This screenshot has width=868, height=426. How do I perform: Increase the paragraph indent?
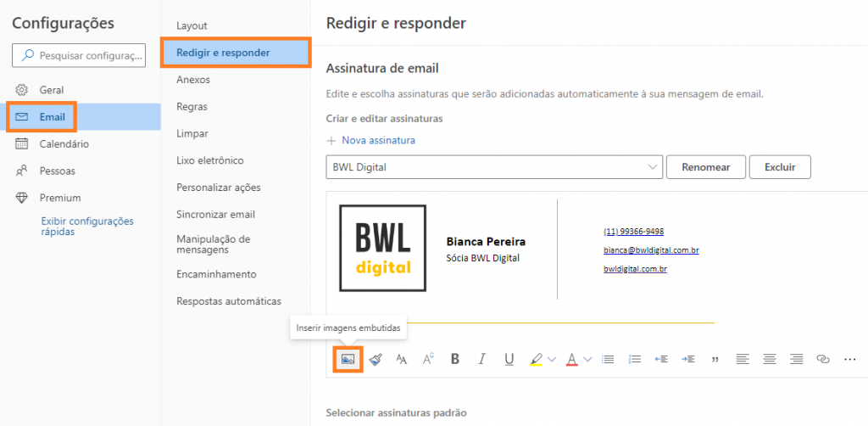tap(688, 359)
